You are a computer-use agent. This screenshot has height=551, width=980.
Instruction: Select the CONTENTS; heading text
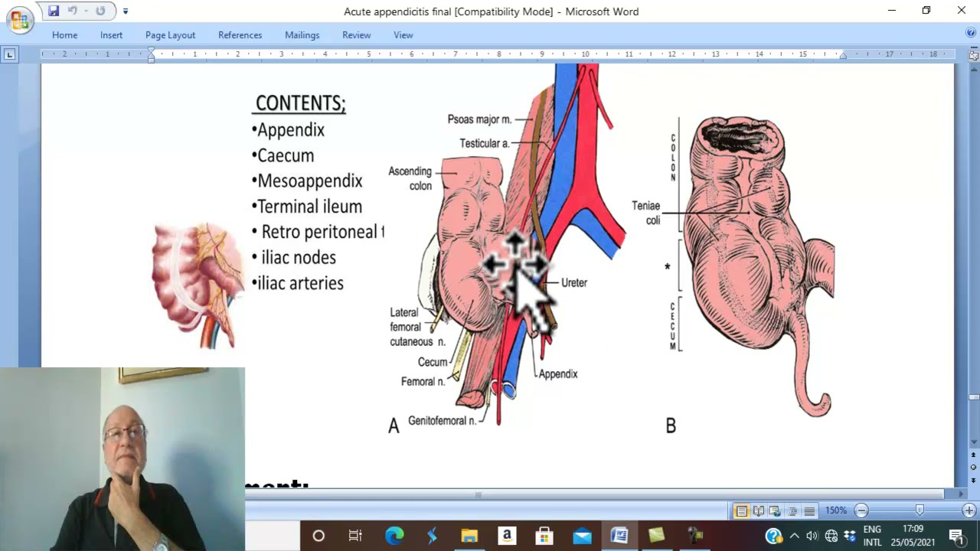[300, 103]
